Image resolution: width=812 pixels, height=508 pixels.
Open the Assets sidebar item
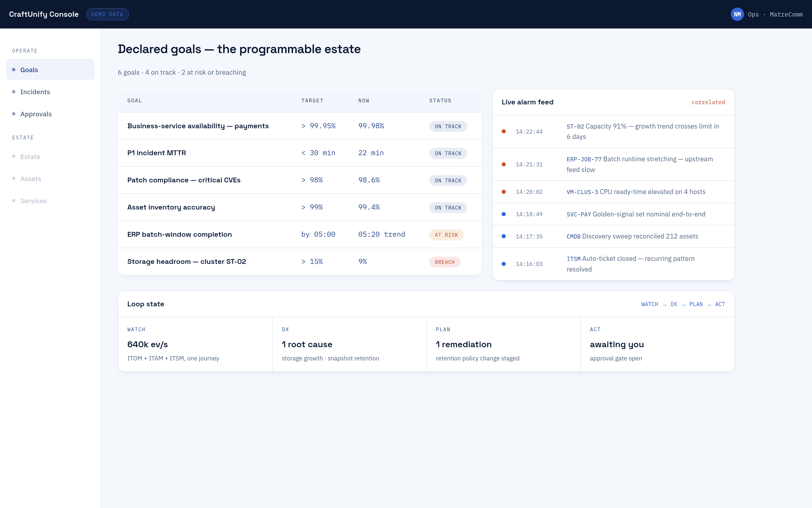(50, 179)
